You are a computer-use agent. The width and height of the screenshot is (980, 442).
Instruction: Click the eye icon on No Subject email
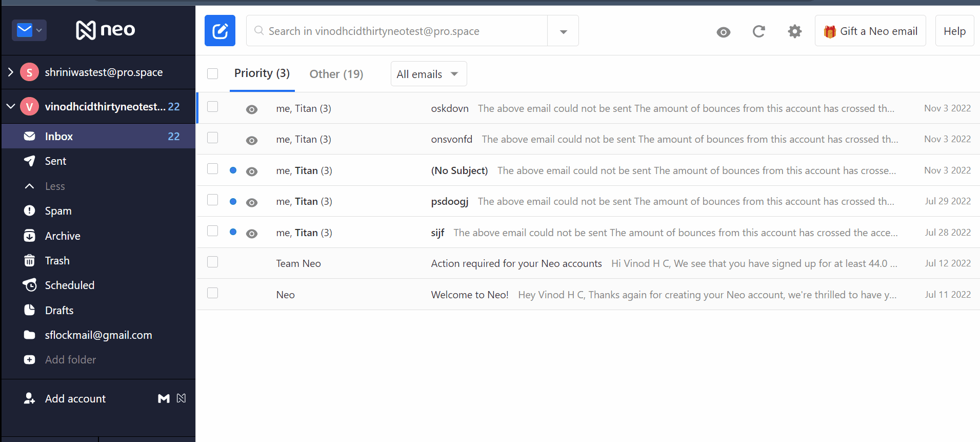click(251, 171)
